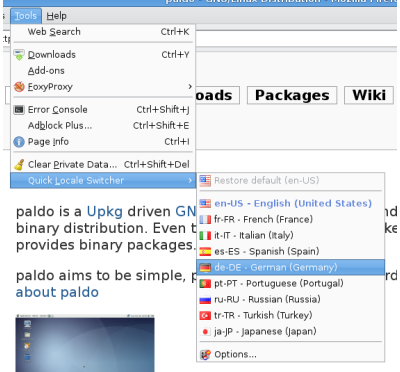Click the German flag icon
This screenshot has height=372, width=400.
[205, 268]
